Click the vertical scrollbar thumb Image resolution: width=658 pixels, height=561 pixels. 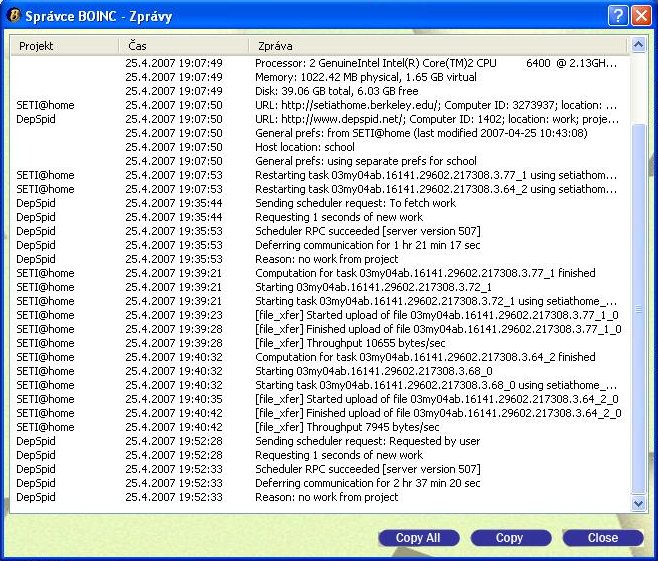[638, 309]
